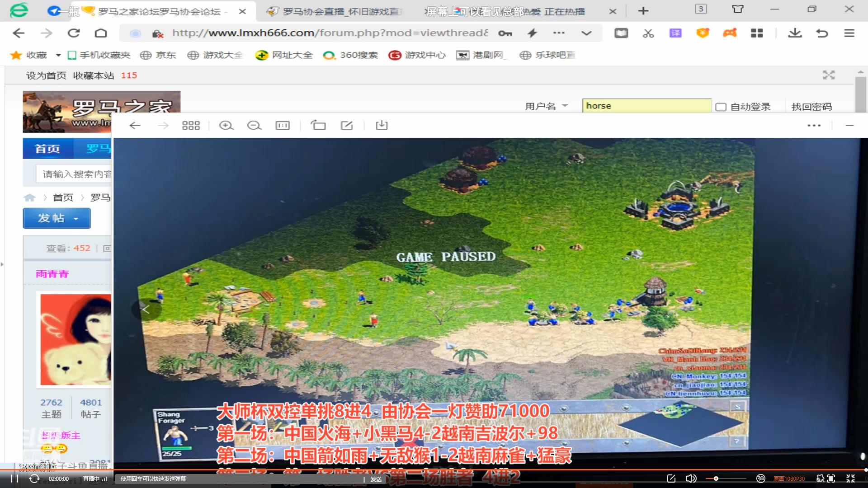This screenshot has height=488, width=868.
Task: Open the 首页 forum navigation tab
Action: point(47,149)
